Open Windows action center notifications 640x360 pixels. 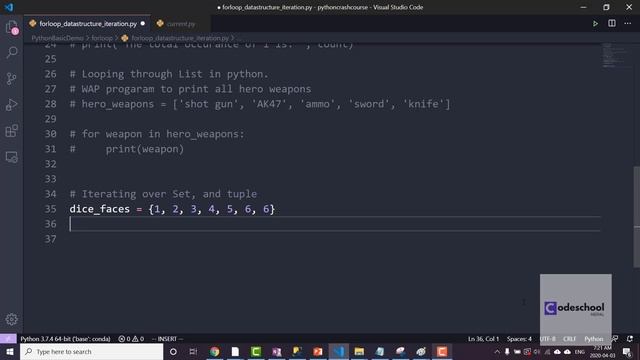[627, 352]
